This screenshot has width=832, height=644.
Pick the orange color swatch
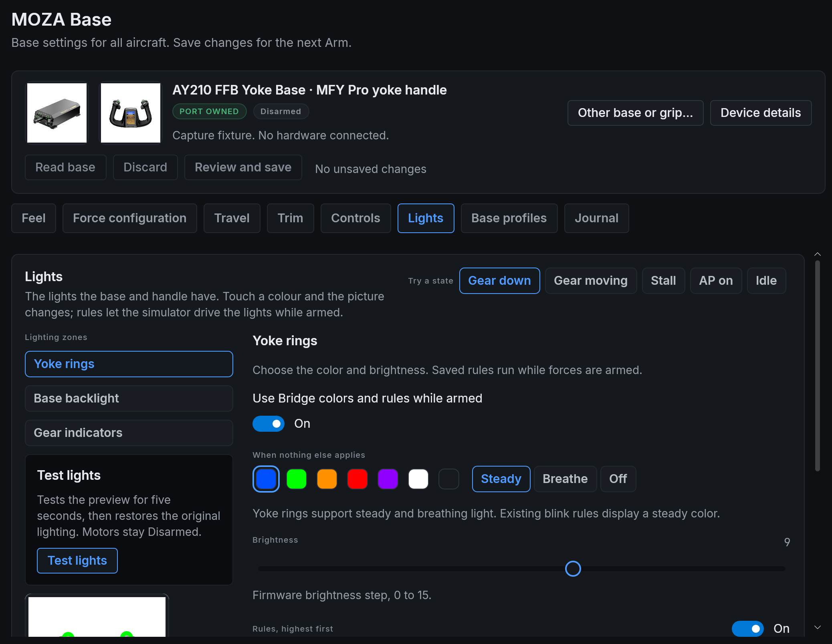click(327, 479)
